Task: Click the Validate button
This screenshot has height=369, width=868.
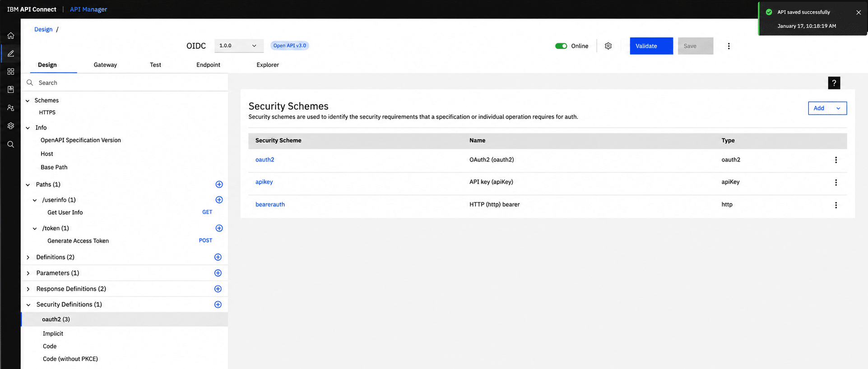Action: pos(651,46)
